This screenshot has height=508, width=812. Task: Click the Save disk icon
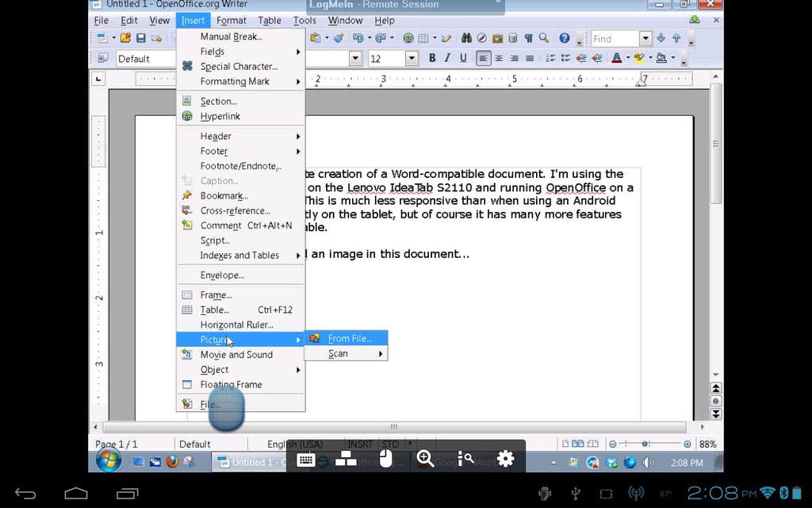[x=141, y=38]
